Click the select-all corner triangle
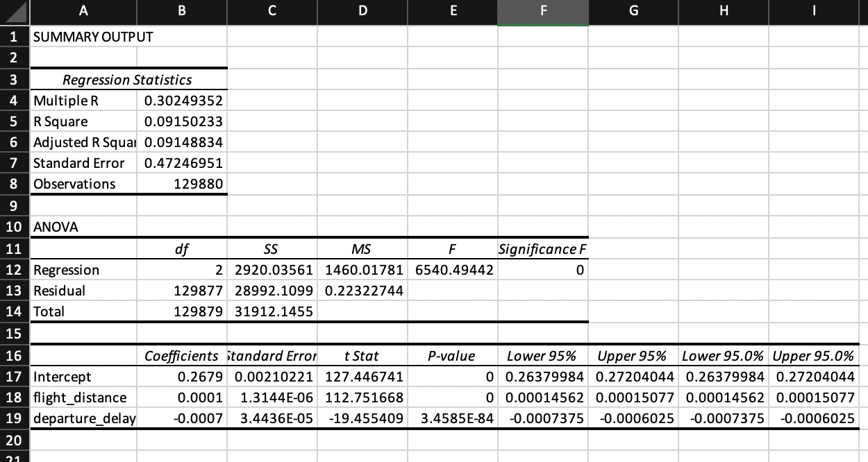This screenshot has width=868, height=462. (15, 12)
